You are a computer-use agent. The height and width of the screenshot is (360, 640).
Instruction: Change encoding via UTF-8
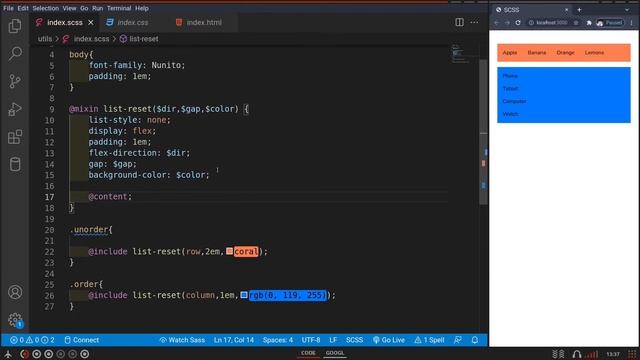311,340
